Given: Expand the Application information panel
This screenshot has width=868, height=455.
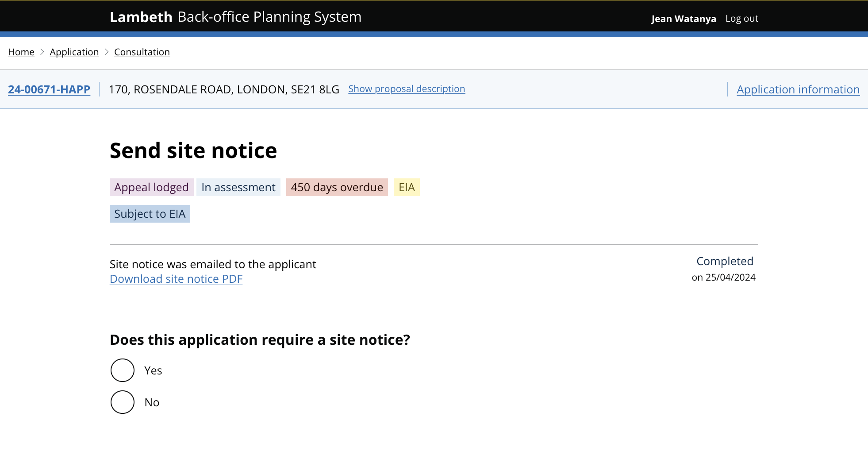Looking at the screenshot, I should pos(798,89).
